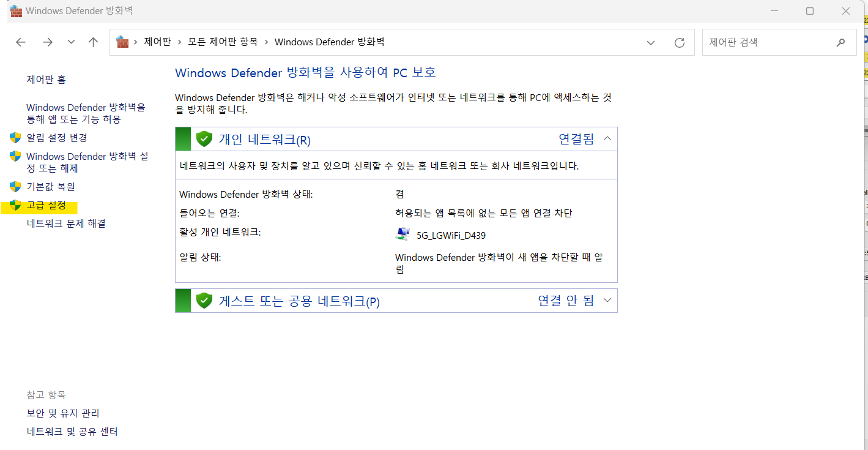
Task: Click green shield icon of 개인 네트워크
Action: (204, 139)
